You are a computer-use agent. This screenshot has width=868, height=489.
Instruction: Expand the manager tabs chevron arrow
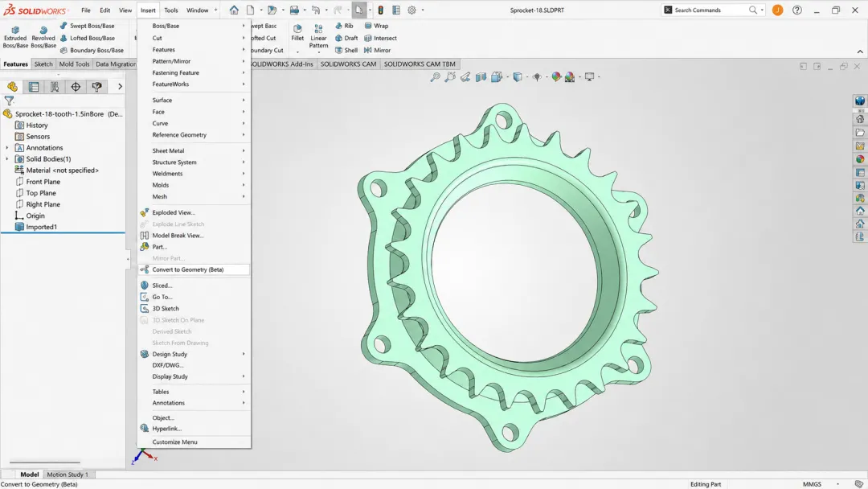(x=120, y=86)
